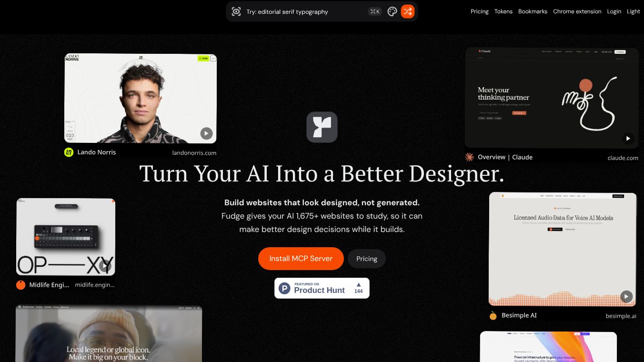This screenshot has width=644, height=362.
Task: Open the "Local legend or global icon" thumbnail
Action: tap(109, 333)
